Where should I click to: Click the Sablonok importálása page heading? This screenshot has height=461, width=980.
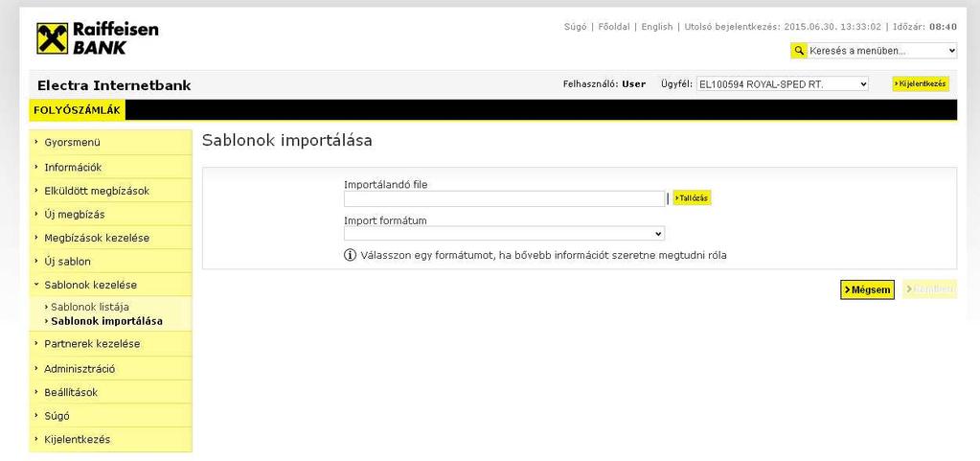click(x=286, y=141)
